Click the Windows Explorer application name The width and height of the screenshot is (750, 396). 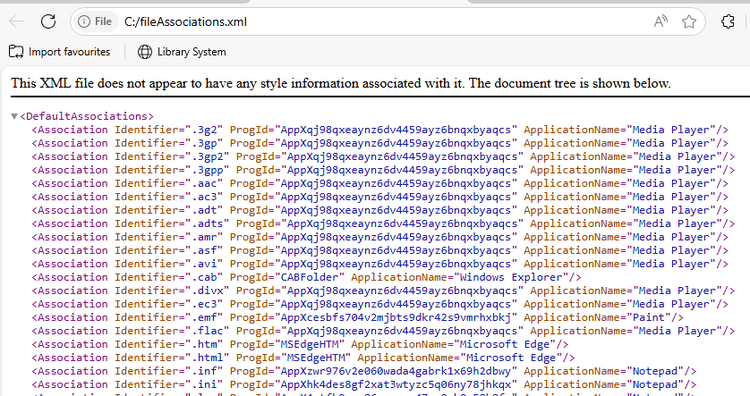pyautogui.click(x=511, y=277)
